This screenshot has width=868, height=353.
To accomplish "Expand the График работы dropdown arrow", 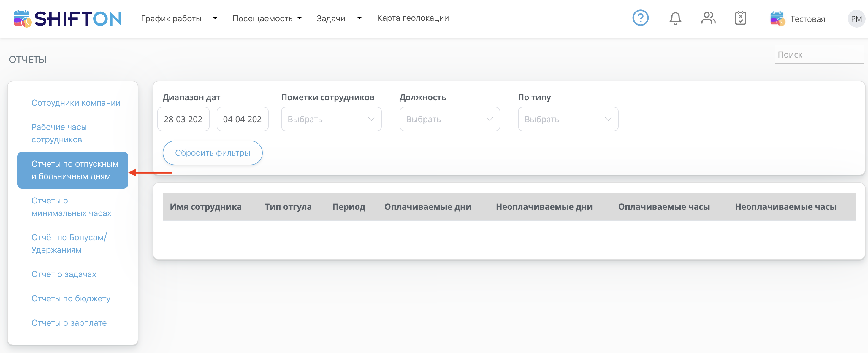I will click(x=215, y=18).
